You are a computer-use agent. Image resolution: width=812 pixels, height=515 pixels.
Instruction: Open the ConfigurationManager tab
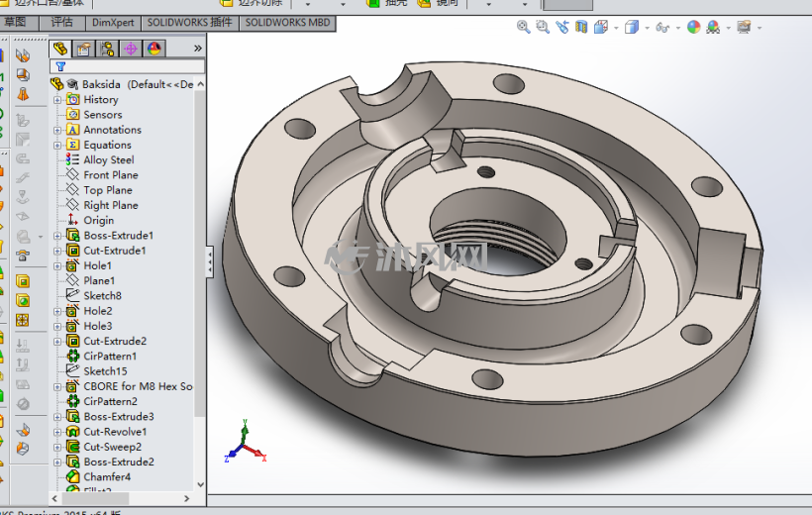pos(107,49)
